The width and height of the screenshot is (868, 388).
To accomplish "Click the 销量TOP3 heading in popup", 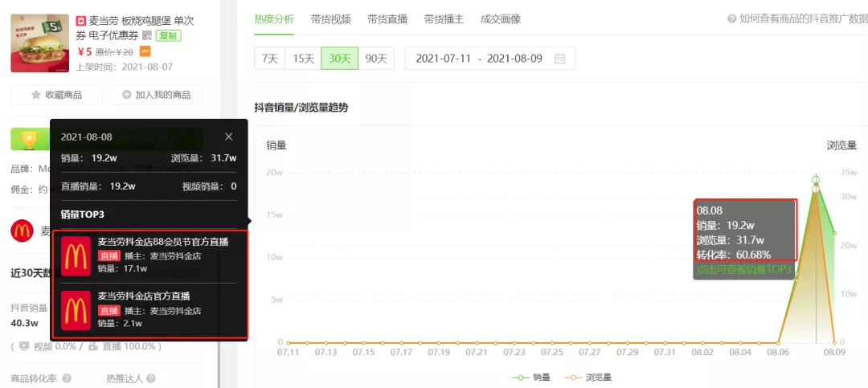I will tap(83, 214).
